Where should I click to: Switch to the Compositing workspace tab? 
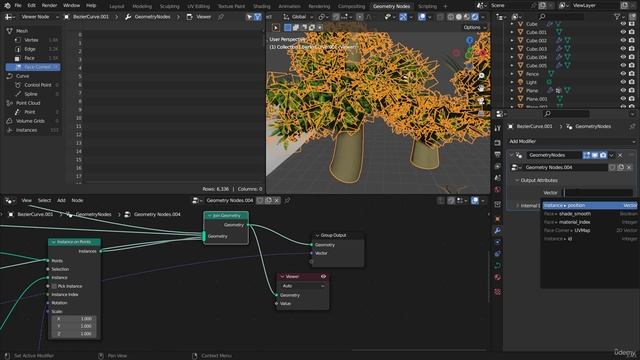(x=351, y=6)
